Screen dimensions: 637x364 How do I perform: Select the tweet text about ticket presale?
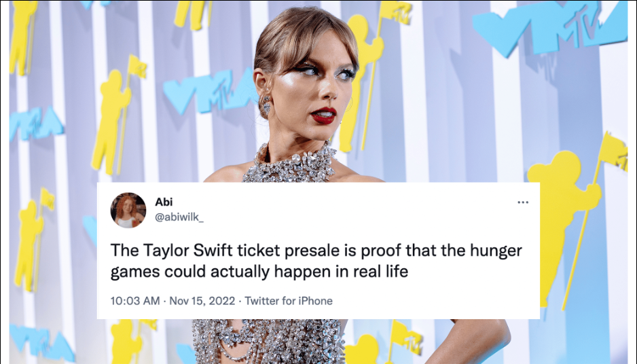coord(316,261)
